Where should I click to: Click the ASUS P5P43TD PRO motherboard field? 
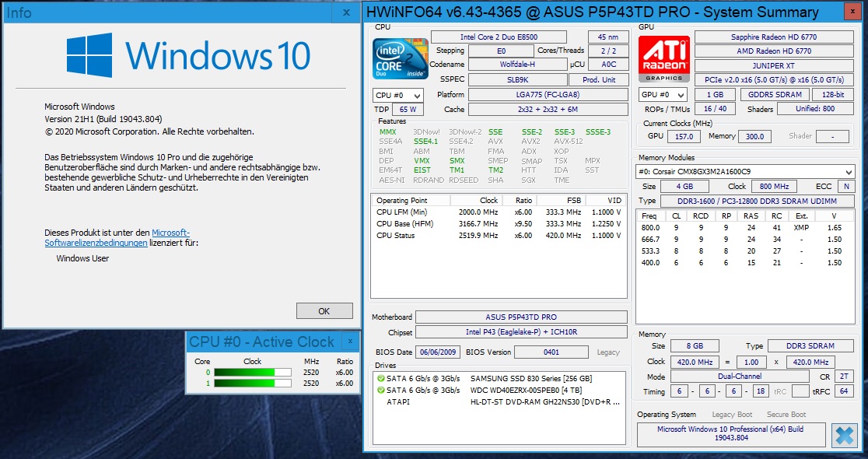(x=521, y=317)
